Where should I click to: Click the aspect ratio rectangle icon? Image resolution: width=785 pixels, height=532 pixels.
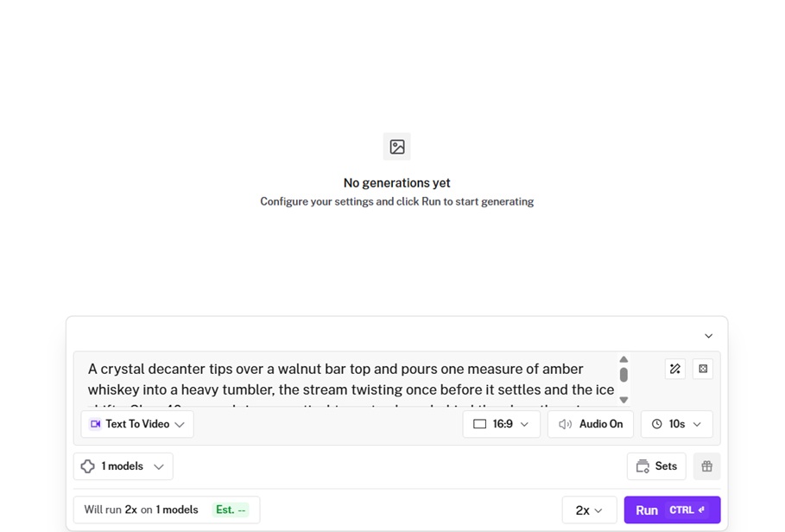coord(479,424)
